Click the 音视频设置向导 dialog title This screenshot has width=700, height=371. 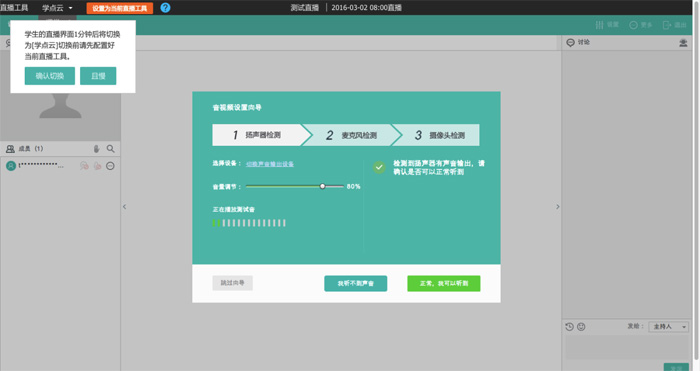237,108
